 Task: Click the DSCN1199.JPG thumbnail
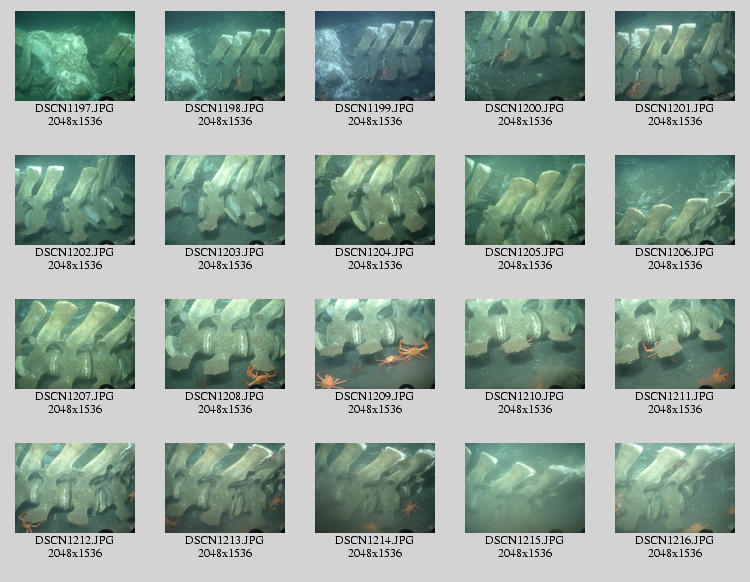375,56
